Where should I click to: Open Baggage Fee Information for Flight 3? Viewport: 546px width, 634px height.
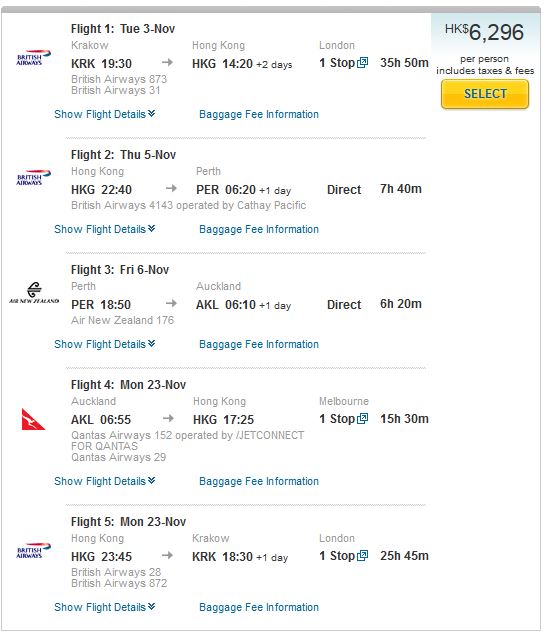tap(259, 344)
